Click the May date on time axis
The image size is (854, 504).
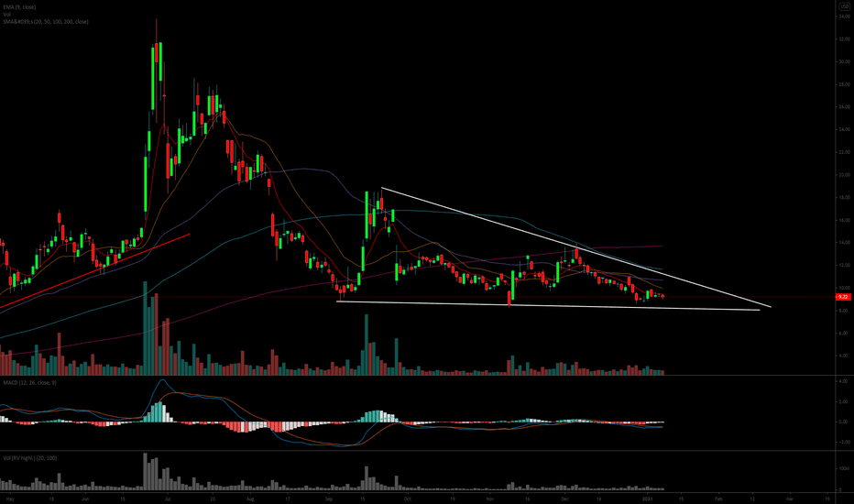10,499
